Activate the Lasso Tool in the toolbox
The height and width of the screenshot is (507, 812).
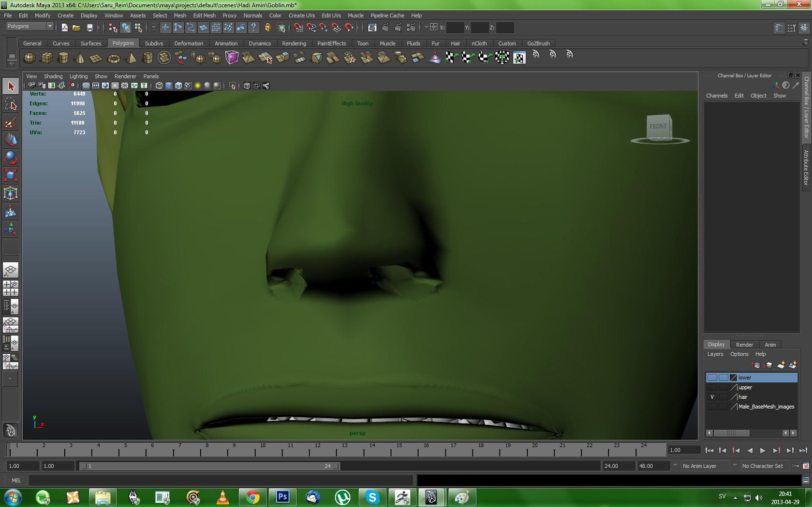[11, 104]
